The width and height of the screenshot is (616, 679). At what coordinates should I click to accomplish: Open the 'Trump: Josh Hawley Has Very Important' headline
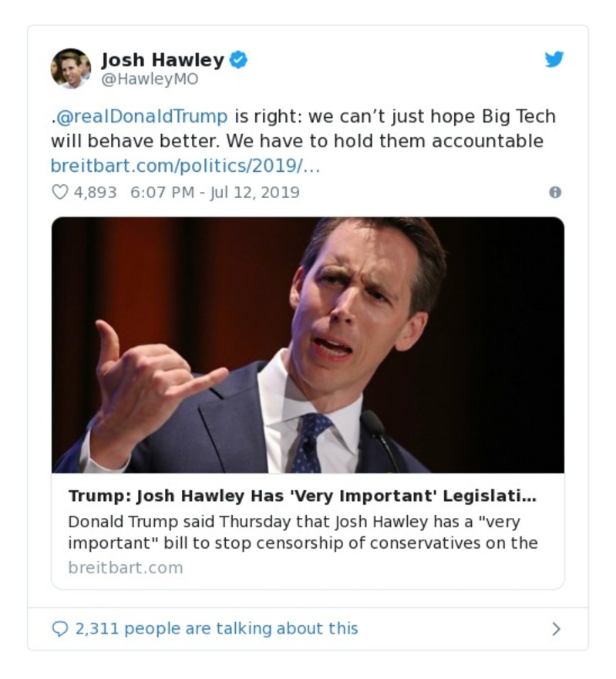(302, 496)
